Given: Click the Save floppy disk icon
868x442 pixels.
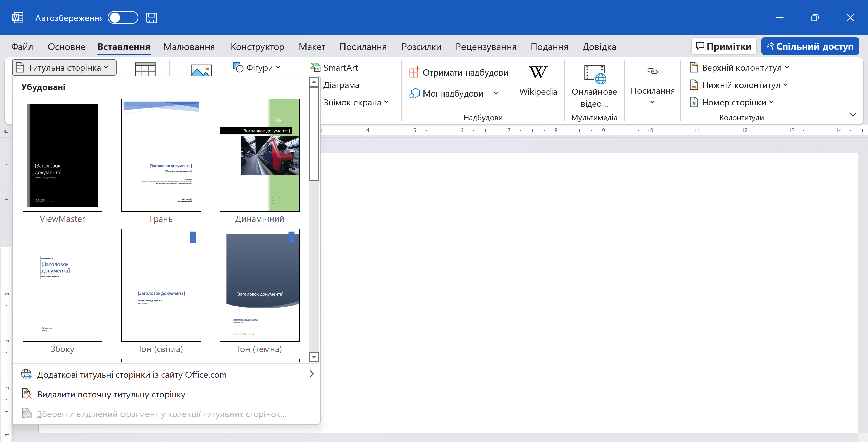Looking at the screenshot, I should click(x=151, y=18).
